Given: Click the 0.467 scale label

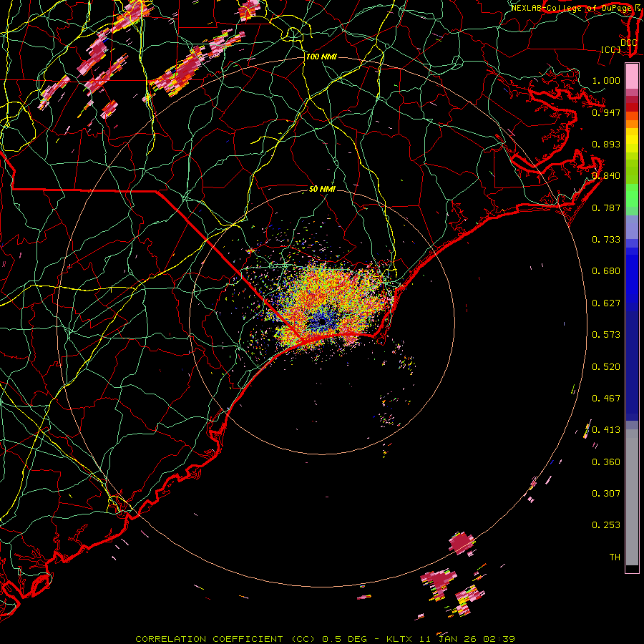Looking at the screenshot, I should point(606,399).
